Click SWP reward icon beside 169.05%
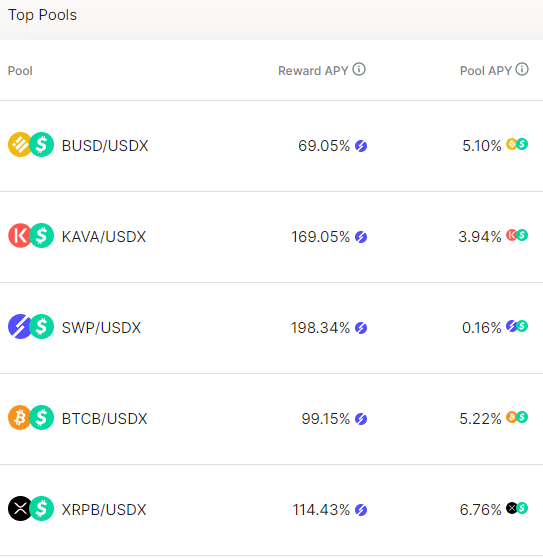 pos(361,237)
